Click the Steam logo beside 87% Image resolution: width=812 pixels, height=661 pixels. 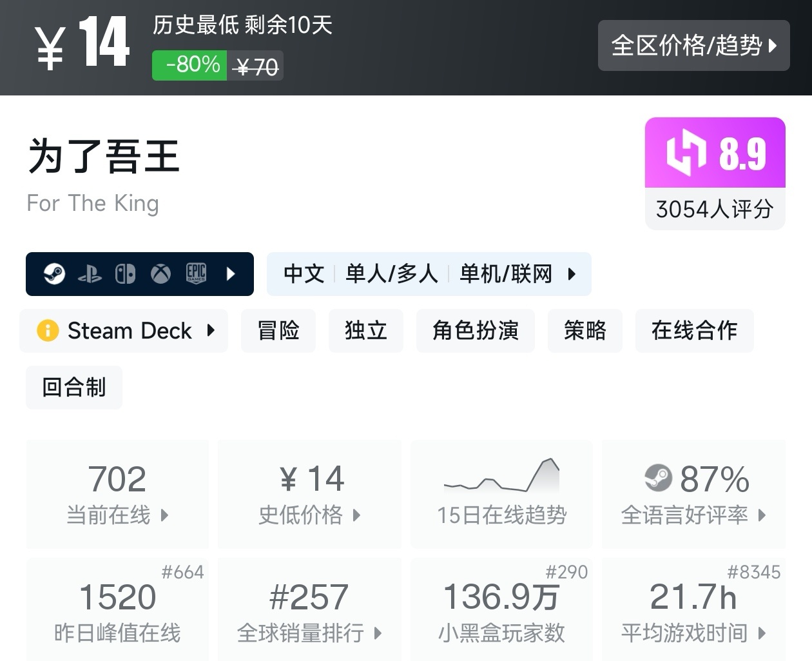tap(658, 478)
